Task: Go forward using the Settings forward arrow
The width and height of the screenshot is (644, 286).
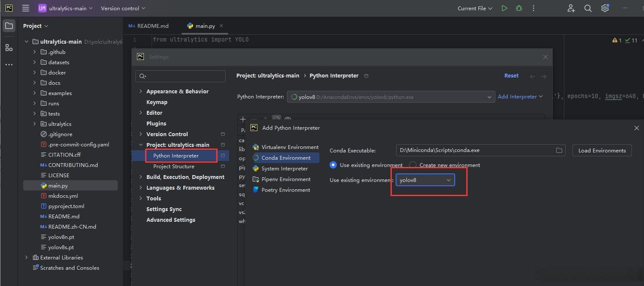Action: (544, 76)
